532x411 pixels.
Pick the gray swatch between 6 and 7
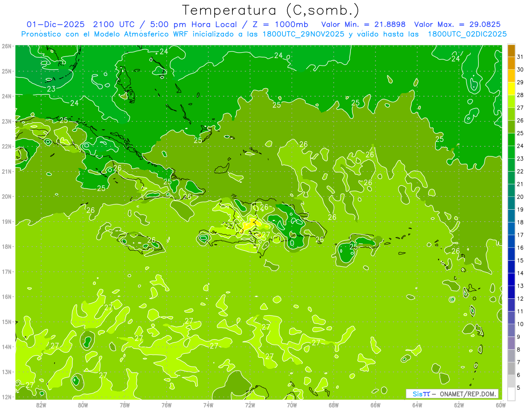click(x=511, y=369)
